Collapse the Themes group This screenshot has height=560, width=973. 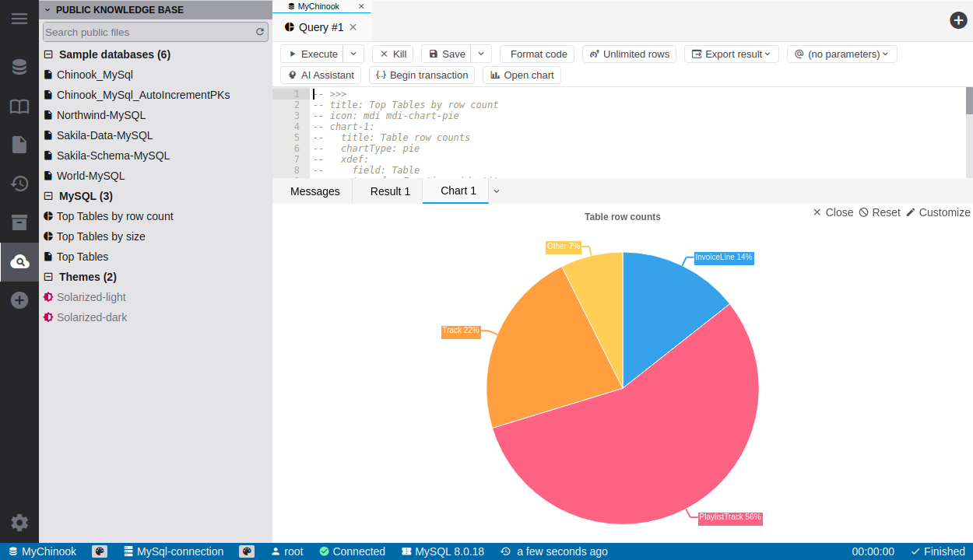coord(48,277)
